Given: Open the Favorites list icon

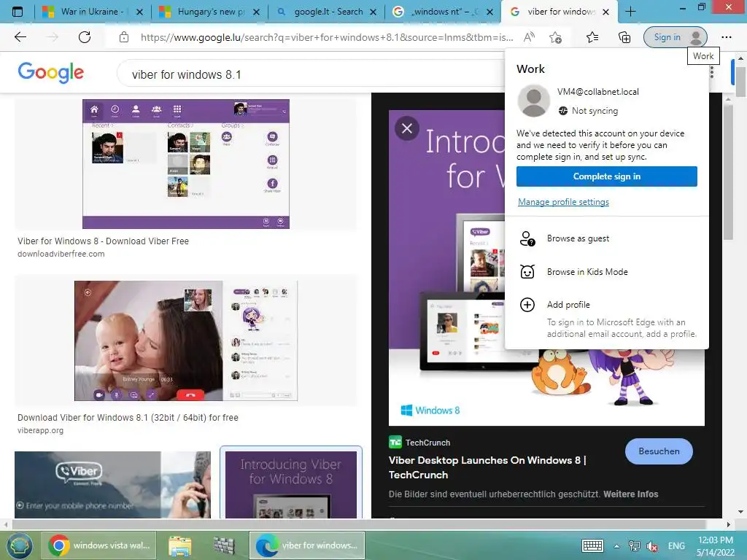Looking at the screenshot, I should tap(592, 37).
